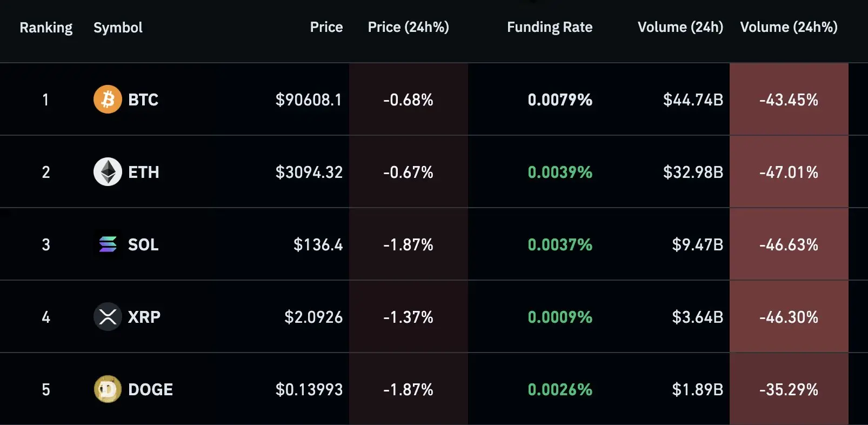Open the BTC symbol link
Screen dimensions: 868x425
pos(143,100)
